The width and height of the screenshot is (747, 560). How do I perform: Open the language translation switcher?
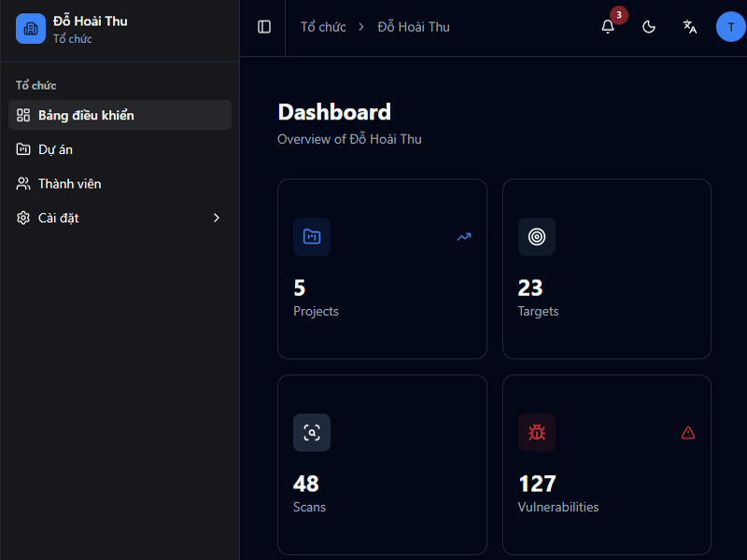(690, 27)
